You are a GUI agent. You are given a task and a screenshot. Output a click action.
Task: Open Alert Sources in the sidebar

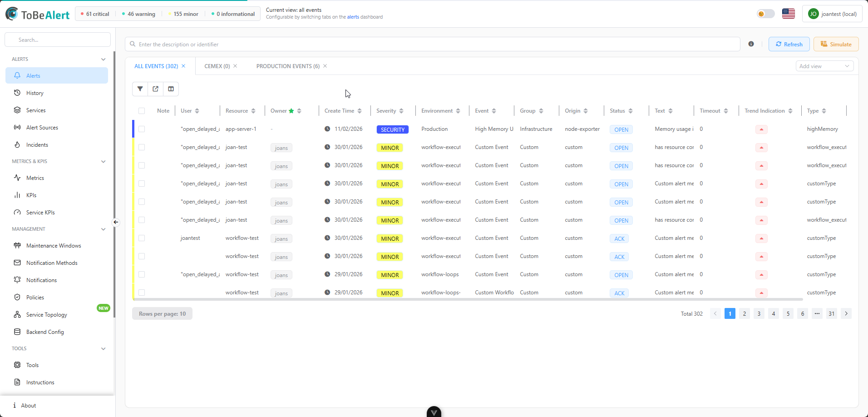(57, 128)
